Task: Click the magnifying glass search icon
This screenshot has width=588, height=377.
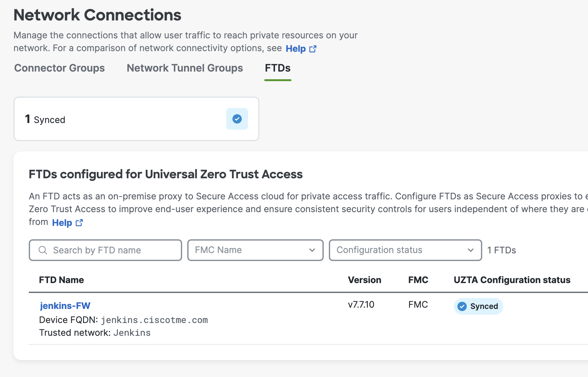Action: click(43, 250)
